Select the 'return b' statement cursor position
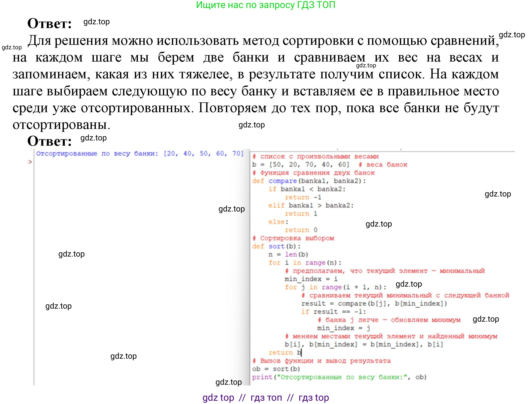Image resolution: width=532 pixels, height=404 pixels. 300,352
